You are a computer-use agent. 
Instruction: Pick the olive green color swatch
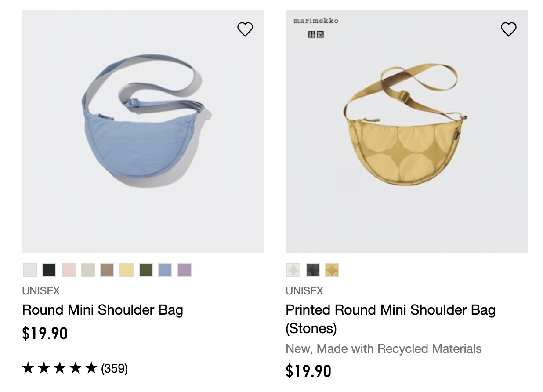pyautogui.click(x=146, y=270)
